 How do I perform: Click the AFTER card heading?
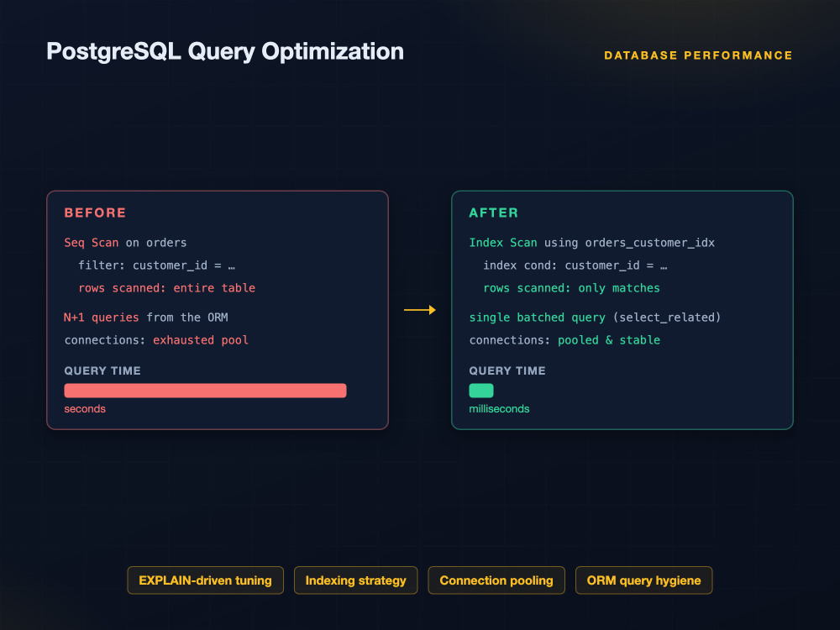point(493,213)
